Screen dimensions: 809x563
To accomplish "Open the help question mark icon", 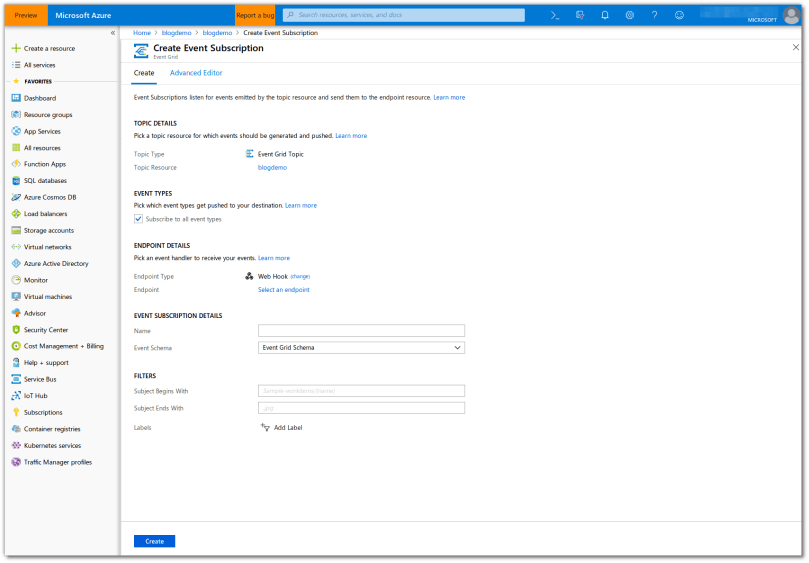I will click(655, 15).
